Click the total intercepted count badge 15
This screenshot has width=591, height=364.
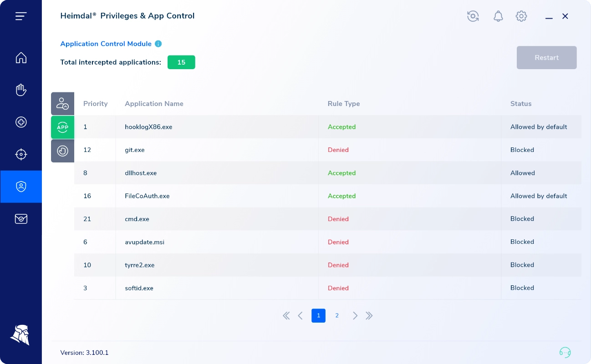click(x=181, y=62)
